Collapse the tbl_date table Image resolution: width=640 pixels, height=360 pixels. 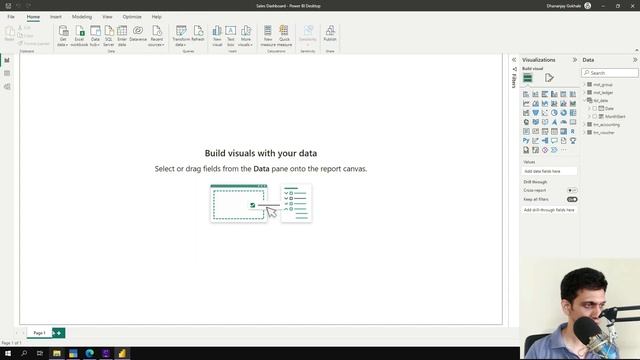[x=584, y=100]
